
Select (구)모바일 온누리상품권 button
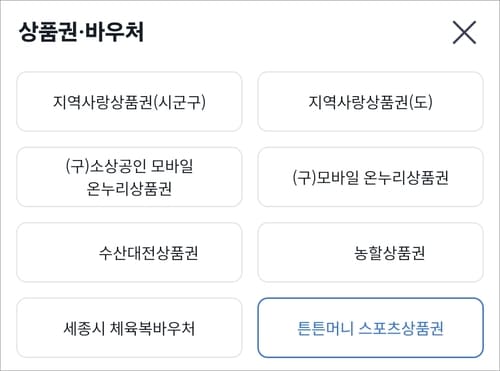point(370,177)
